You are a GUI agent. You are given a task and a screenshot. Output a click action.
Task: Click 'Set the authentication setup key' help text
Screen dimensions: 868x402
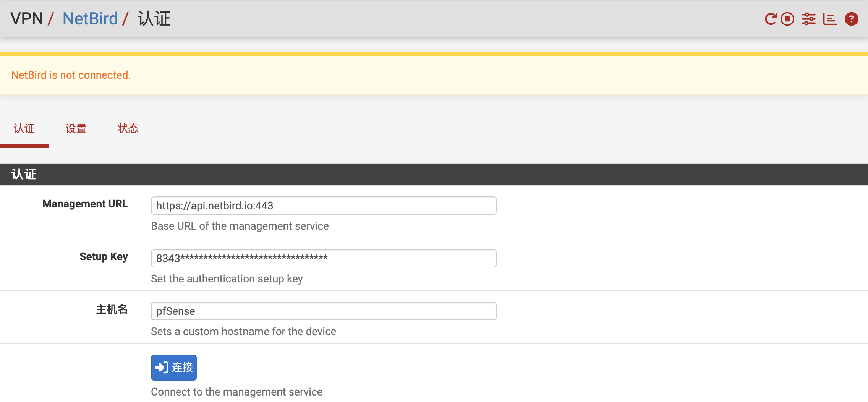(227, 279)
